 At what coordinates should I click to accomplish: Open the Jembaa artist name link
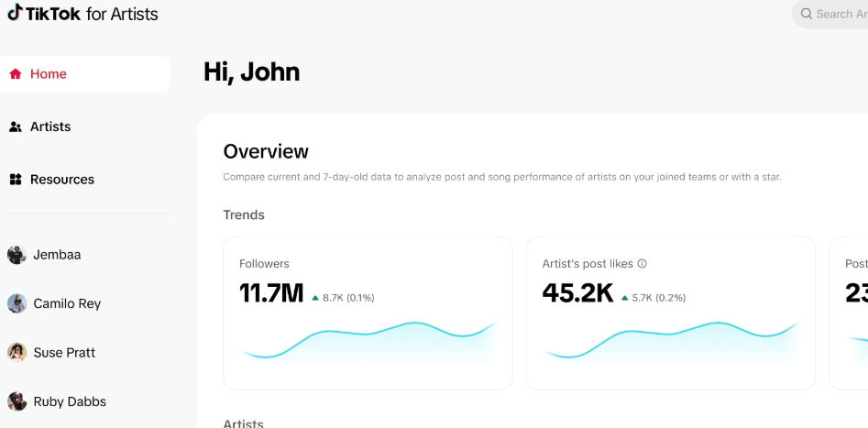tap(57, 255)
